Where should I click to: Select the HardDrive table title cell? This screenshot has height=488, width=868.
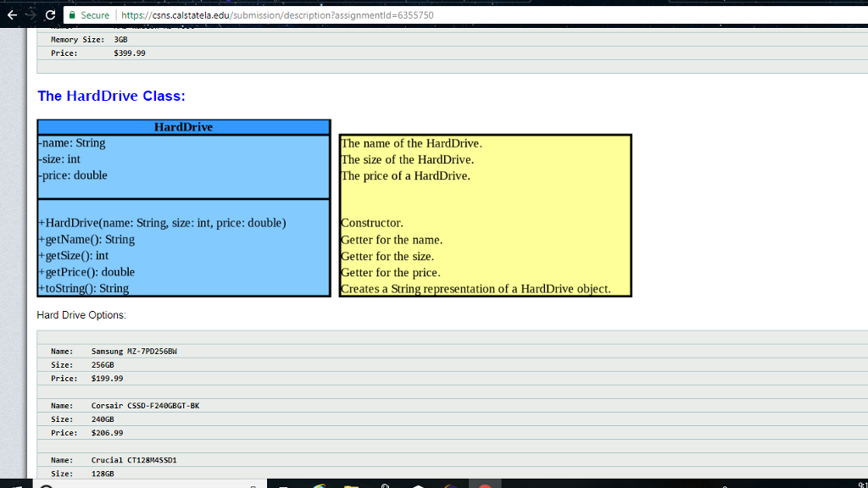[x=183, y=126]
